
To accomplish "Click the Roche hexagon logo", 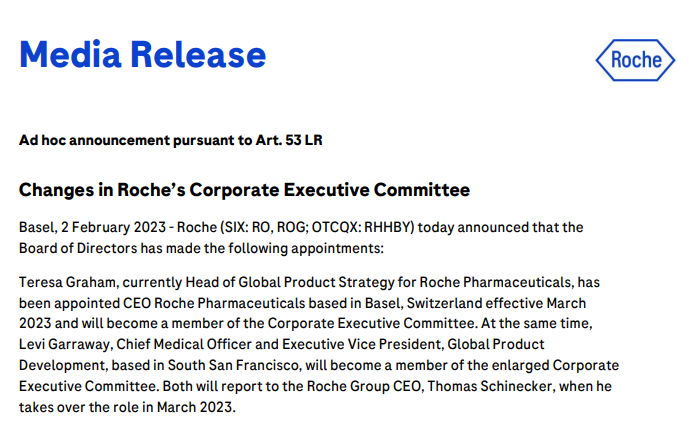I will (x=629, y=60).
